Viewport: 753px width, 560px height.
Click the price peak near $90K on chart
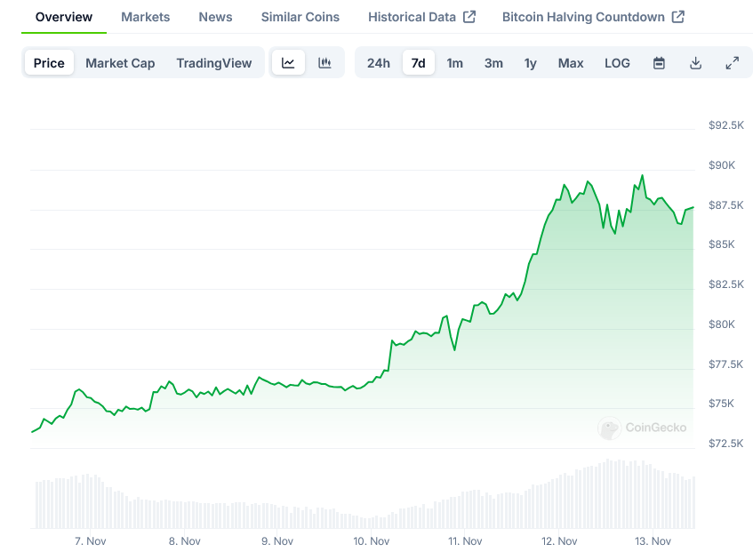pyautogui.click(x=642, y=176)
